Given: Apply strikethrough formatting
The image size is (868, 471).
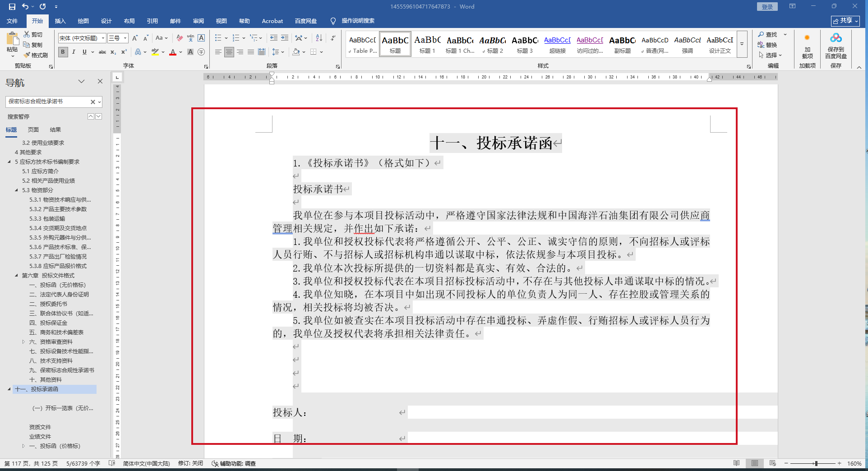Looking at the screenshot, I should [102, 52].
